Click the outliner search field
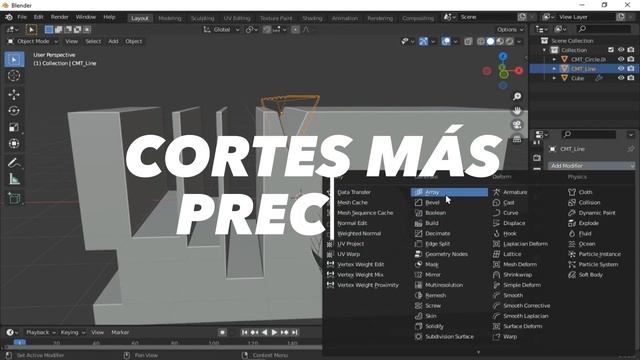The image size is (640, 360). [604, 29]
